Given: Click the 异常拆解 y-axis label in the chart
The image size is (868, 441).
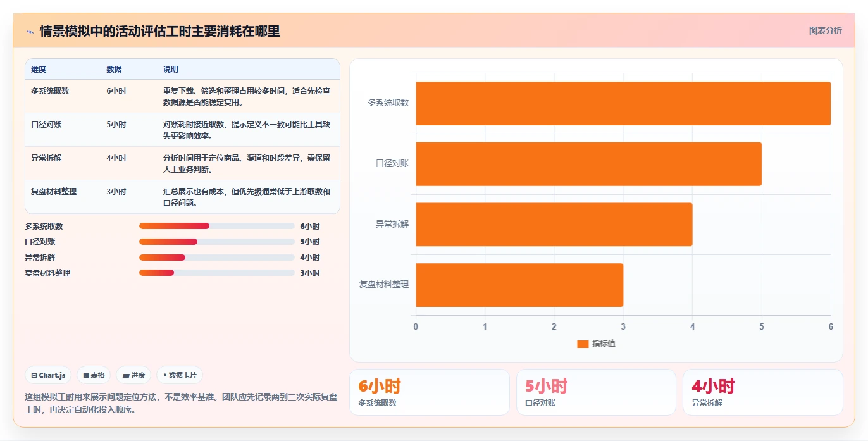Looking at the screenshot, I should [392, 225].
